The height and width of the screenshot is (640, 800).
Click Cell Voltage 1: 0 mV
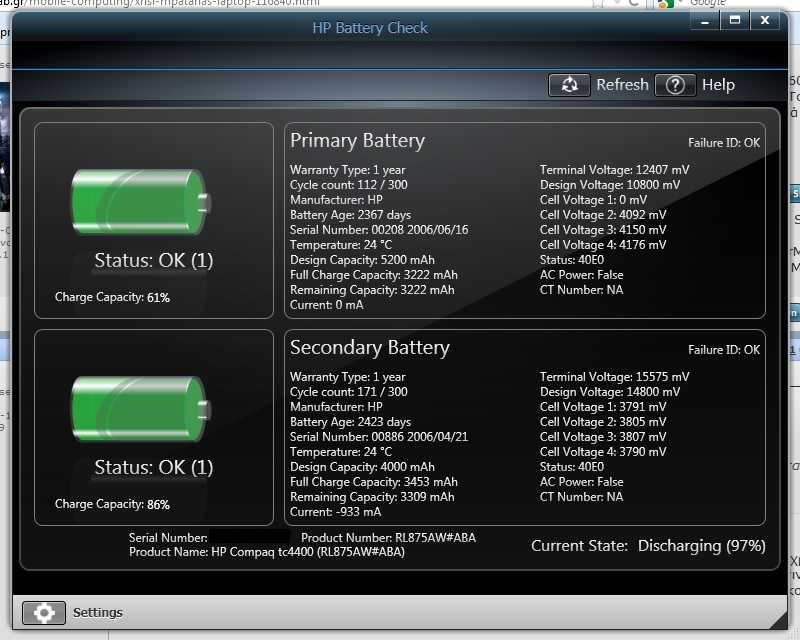(593, 200)
